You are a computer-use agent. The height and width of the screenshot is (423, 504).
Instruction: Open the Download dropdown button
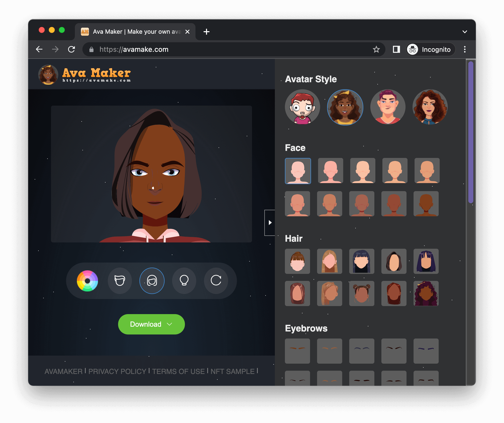152,324
